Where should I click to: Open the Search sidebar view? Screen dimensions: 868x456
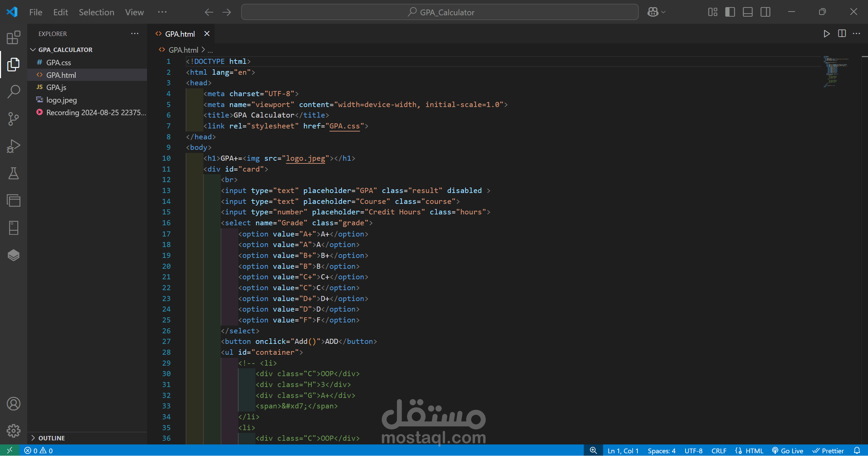[14, 91]
